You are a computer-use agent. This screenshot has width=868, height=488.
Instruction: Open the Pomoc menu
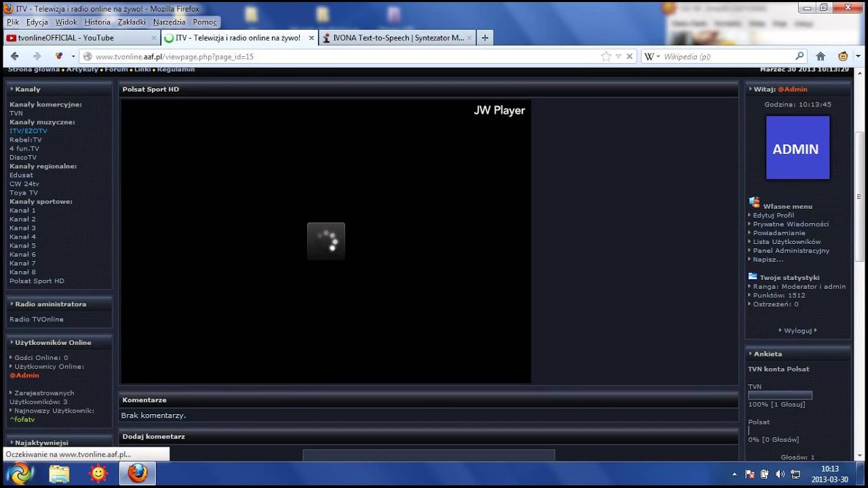coord(205,22)
